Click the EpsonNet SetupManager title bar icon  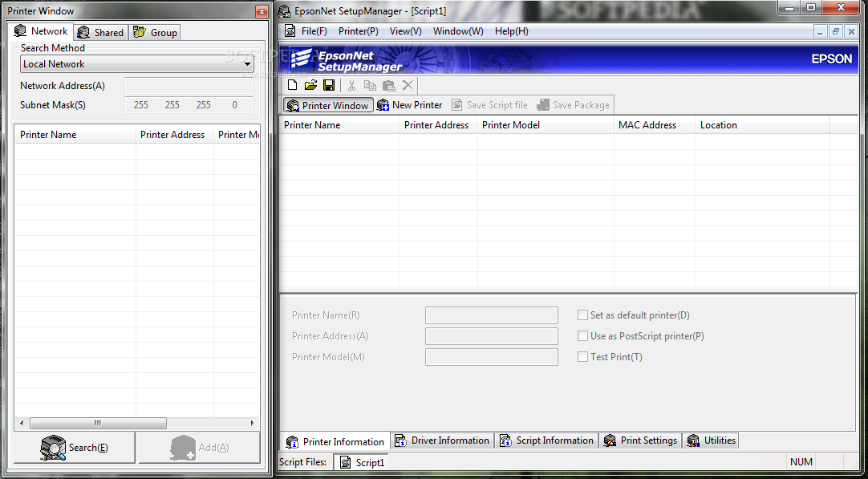coord(285,10)
